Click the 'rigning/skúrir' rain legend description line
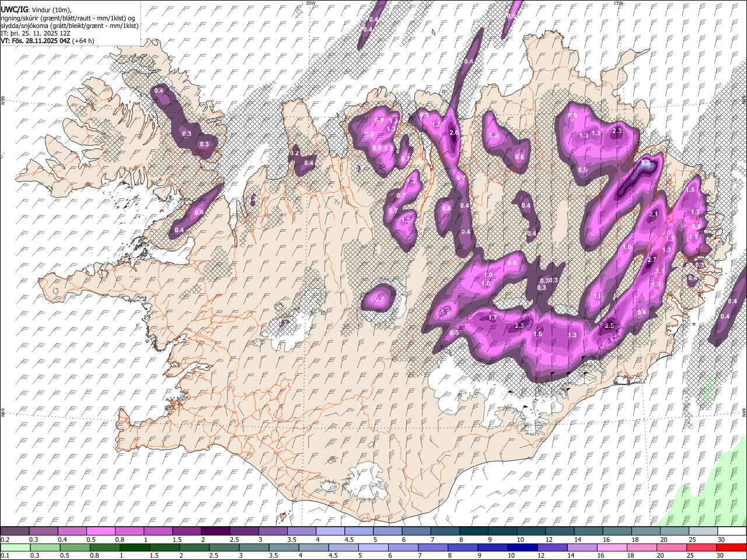Screen dimensions: 747x560 [x=69, y=18]
